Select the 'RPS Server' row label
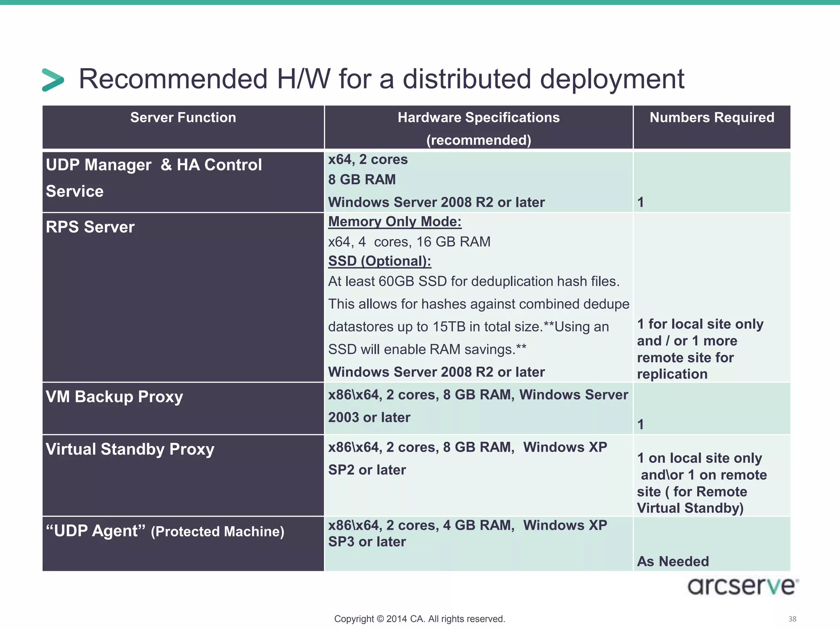 (90, 227)
